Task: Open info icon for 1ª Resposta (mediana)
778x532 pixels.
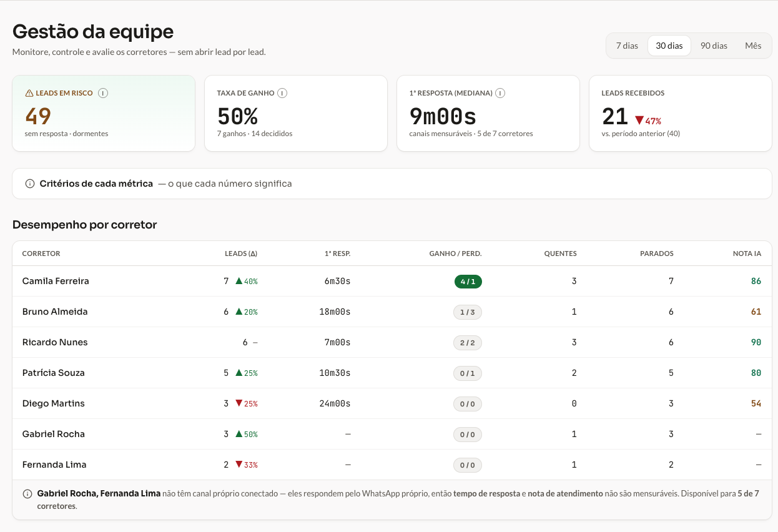Action: pyautogui.click(x=500, y=93)
